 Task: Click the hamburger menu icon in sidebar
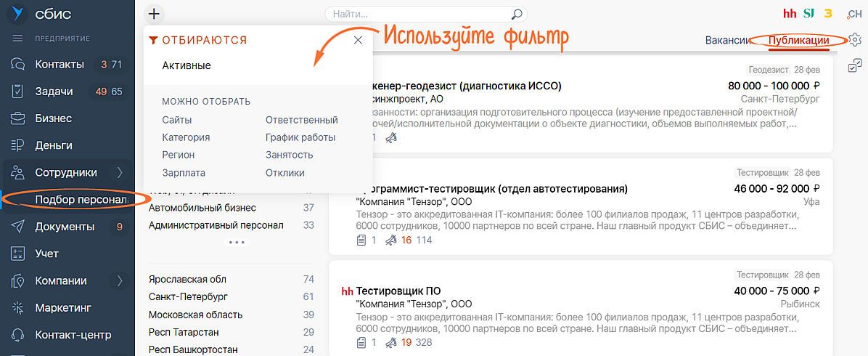18,38
